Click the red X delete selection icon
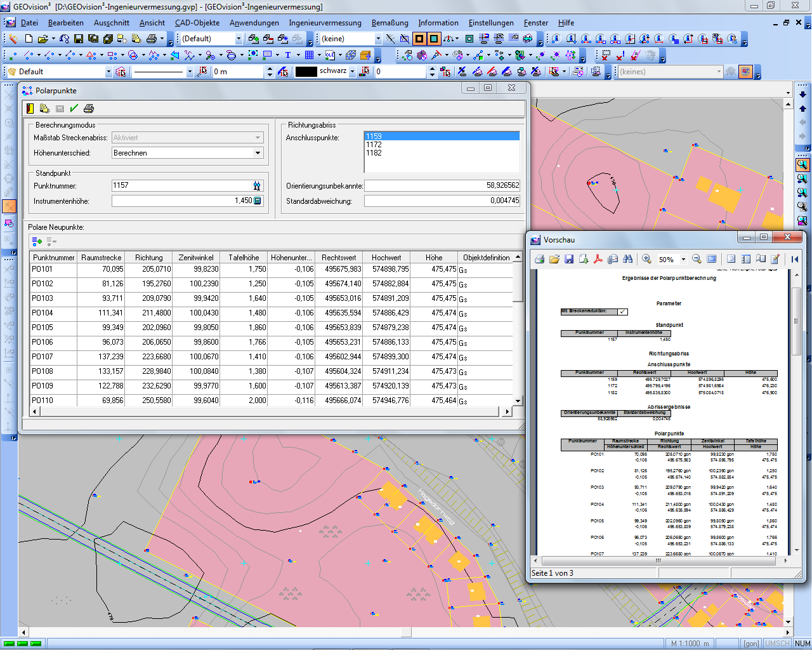This screenshot has width=812, height=650. pos(605,55)
